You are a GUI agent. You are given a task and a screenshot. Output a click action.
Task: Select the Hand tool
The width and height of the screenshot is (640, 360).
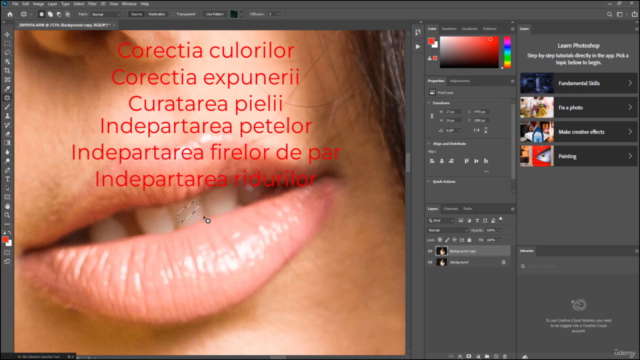coord(7,206)
